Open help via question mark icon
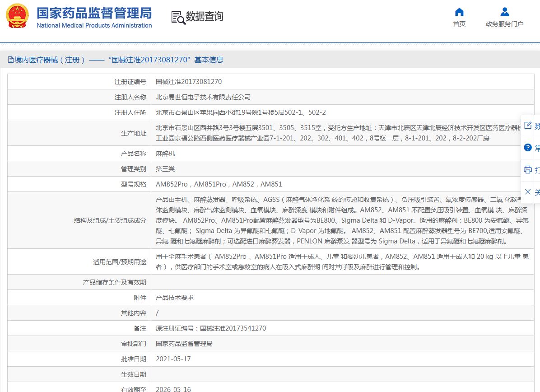 tap(527, 148)
